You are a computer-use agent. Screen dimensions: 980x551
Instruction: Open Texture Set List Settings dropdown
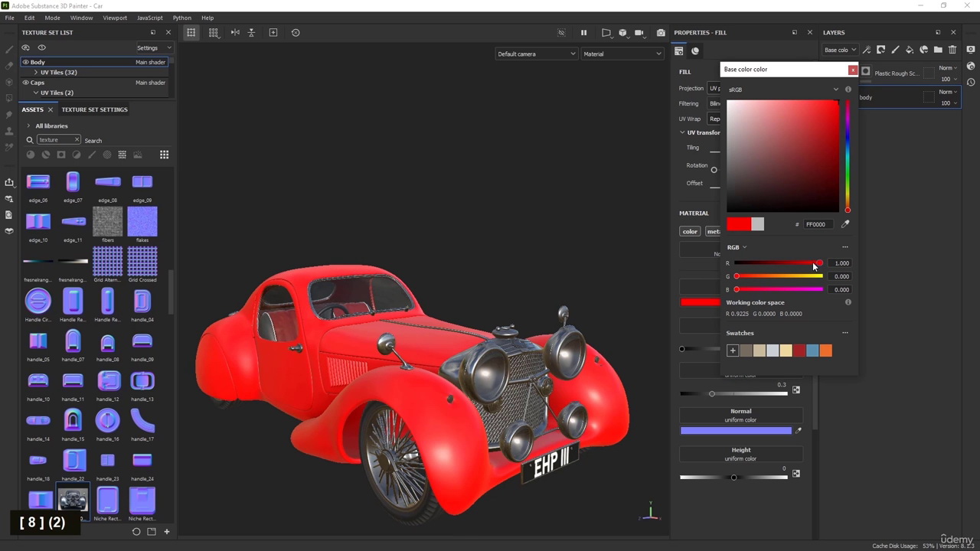(x=154, y=47)
